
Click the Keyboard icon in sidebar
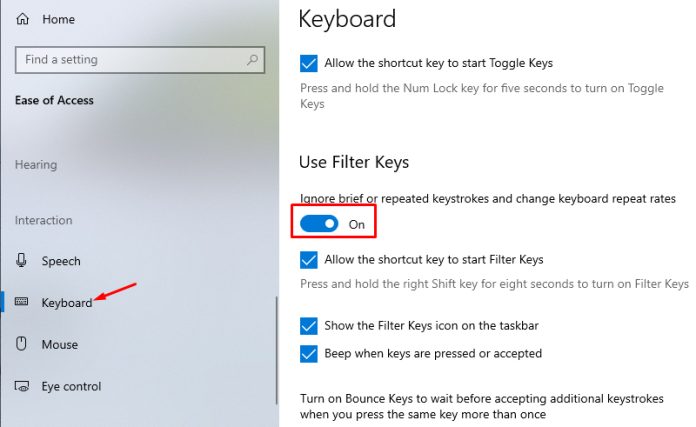(x=23, y=302)
